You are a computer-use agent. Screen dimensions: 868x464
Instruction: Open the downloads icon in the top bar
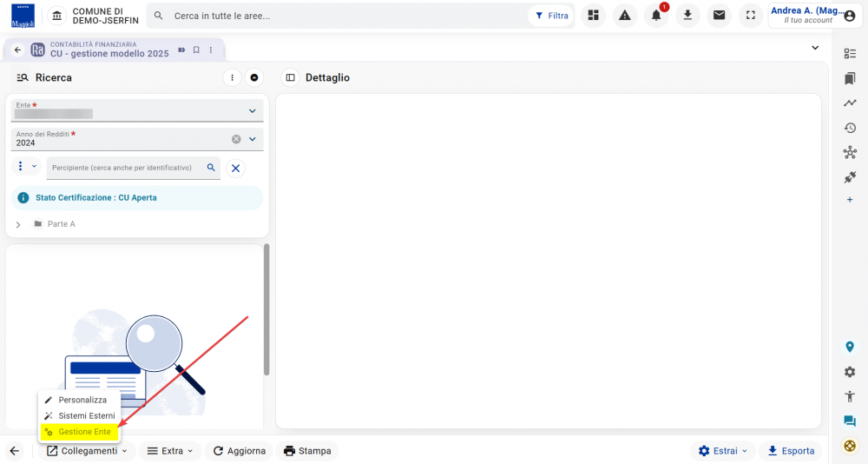pos(687,16)
